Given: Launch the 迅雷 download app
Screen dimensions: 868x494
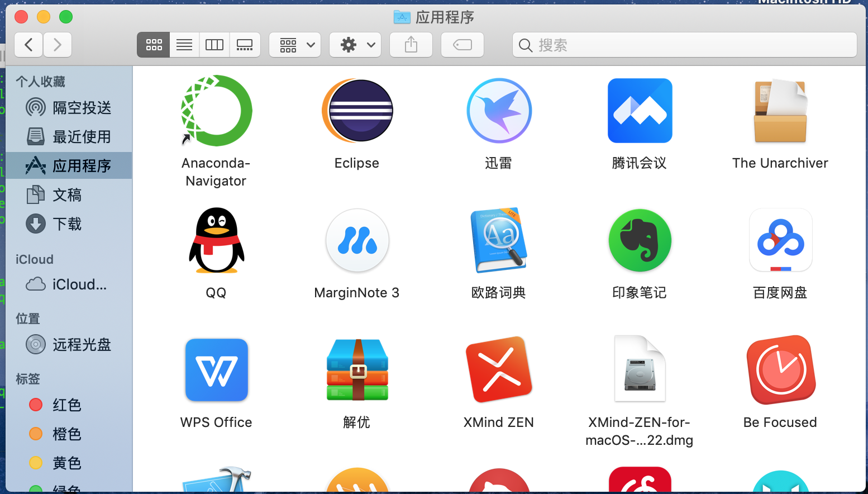Looking at the screenshot, I should [x=499, y=111].
